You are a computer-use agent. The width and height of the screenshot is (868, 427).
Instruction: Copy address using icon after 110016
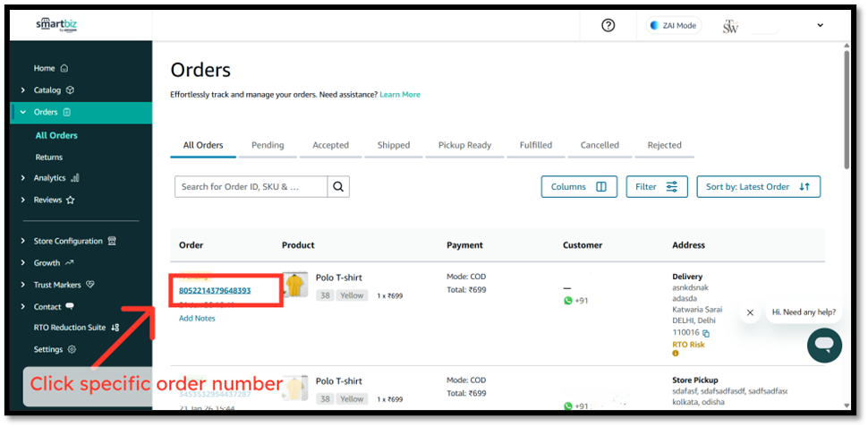click(706, 333)
